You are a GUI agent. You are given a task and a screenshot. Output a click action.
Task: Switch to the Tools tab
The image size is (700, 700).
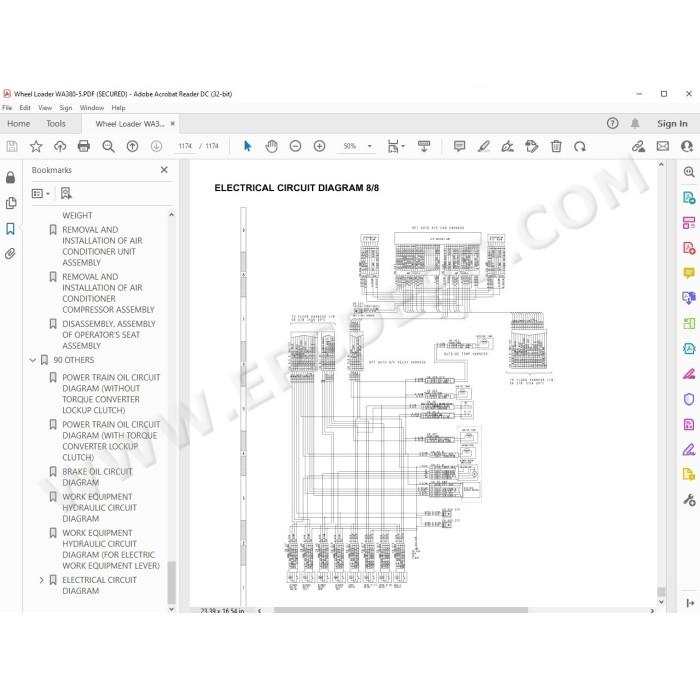point(56,124)
